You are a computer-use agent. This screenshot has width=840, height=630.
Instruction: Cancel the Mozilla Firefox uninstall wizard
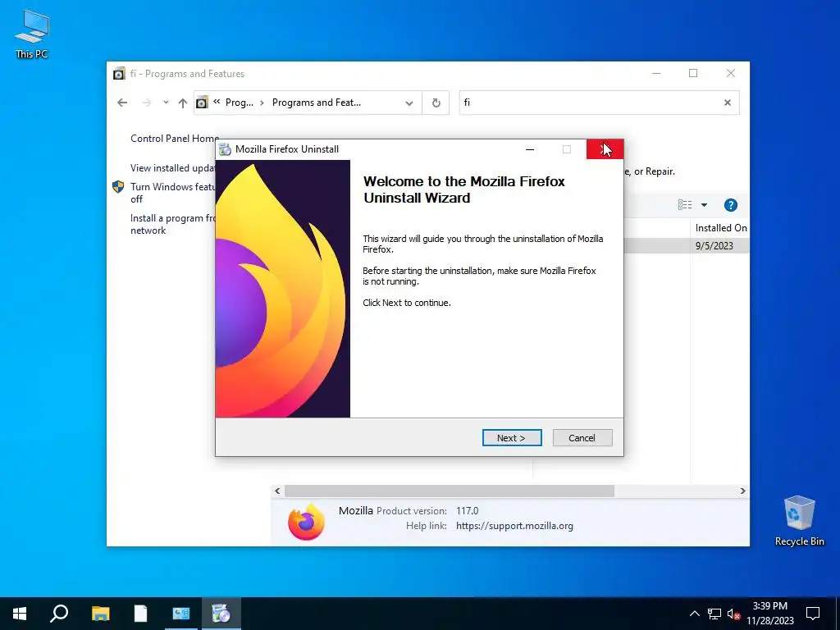point(582,438)
